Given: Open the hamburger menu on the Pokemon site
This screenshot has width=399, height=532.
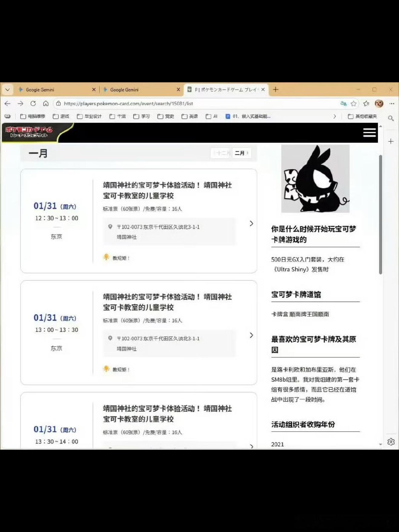Looking at the screenshot, I should pyautogui.click(x=369, y=132).
